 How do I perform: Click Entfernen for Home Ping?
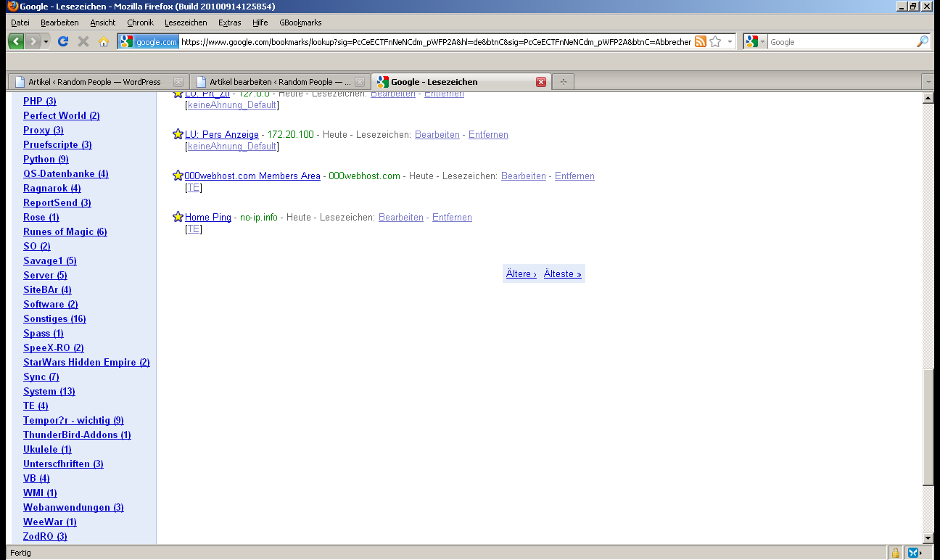point(452,218)
